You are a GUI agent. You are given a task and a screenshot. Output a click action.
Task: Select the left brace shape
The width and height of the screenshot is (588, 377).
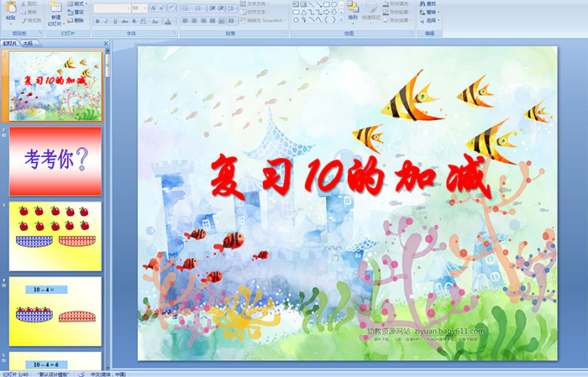[x=326, y=19]
